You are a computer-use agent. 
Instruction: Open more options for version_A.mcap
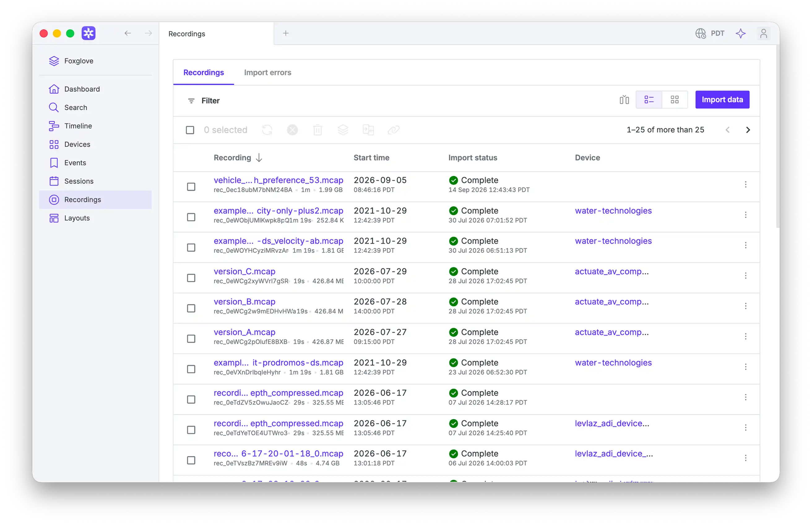[x=745, y=336]
